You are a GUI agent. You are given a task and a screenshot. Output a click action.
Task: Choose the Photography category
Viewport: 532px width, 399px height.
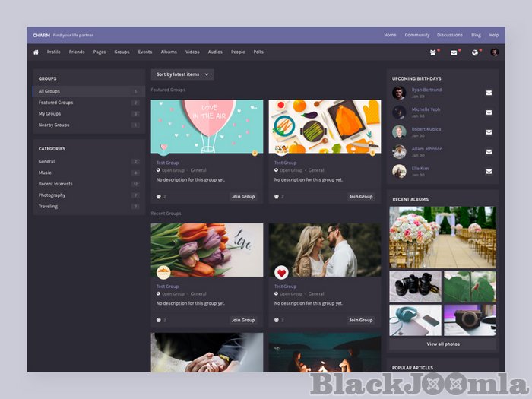pos(52,195)
